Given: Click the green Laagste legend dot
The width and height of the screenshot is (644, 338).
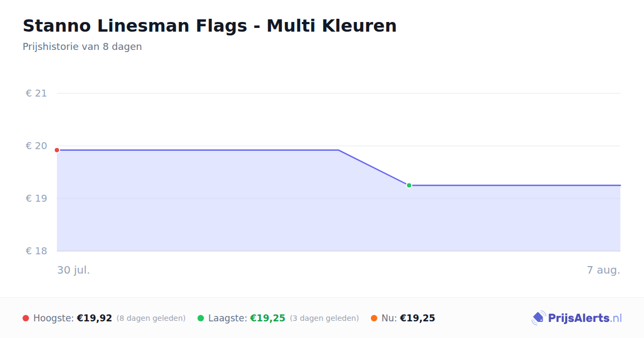Looking at the screenshot, I should point(201,318).
